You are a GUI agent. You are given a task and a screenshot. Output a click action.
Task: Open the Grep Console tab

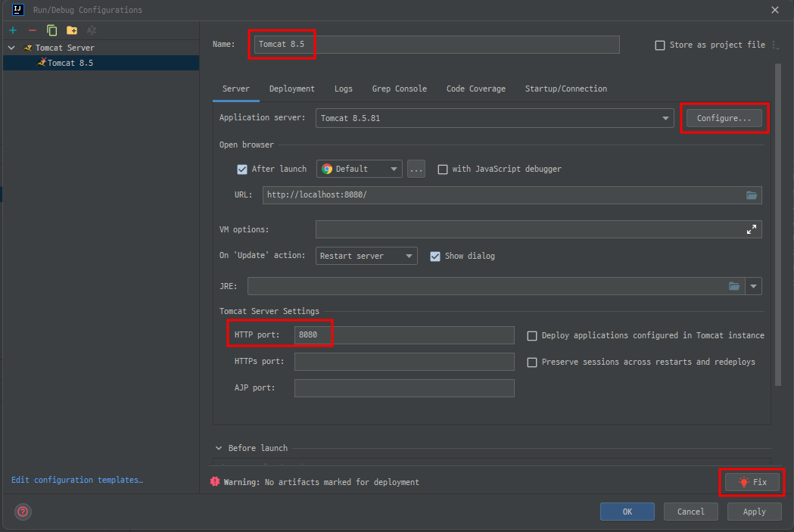[x=400, y=89]
